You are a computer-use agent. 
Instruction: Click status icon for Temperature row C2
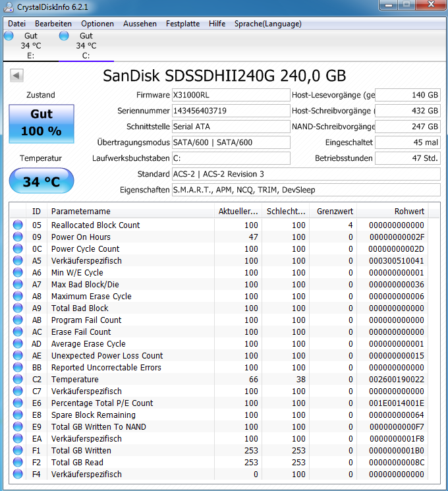point(18,379)
